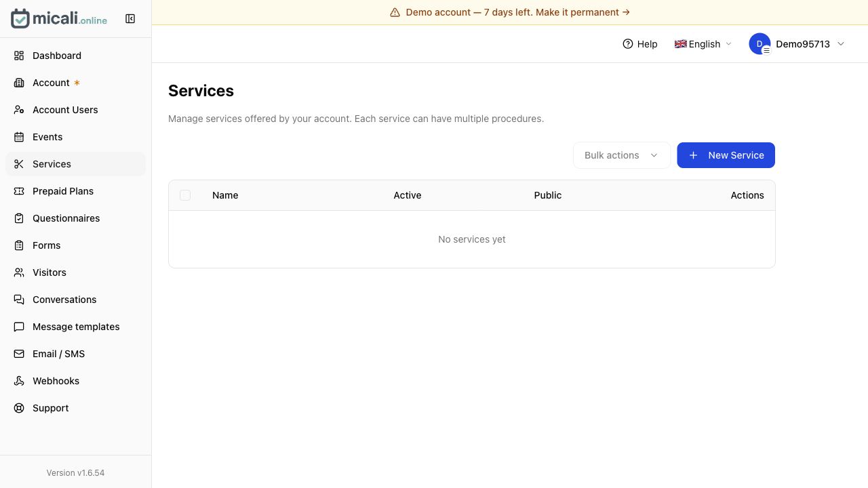Click the Conversations chat bubbles icon
The image size is (868, 488).
pos(19,300)
